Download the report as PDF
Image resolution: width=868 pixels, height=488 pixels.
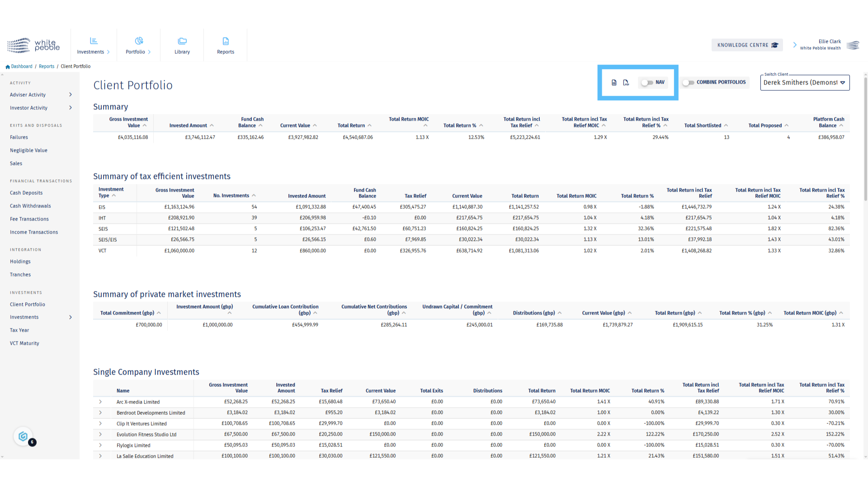(x=626, y=83)
